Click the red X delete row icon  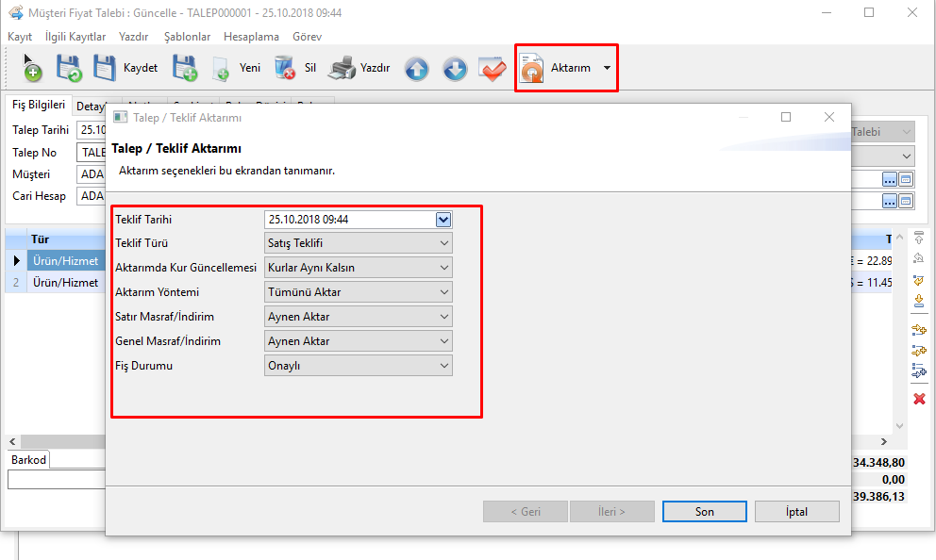tap(919, 399)
